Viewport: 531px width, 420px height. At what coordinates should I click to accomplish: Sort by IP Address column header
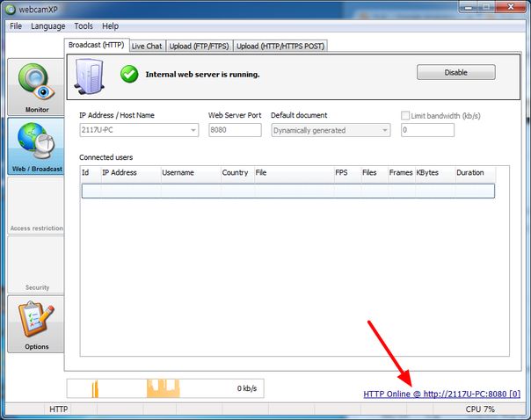(x=130, y=172)
